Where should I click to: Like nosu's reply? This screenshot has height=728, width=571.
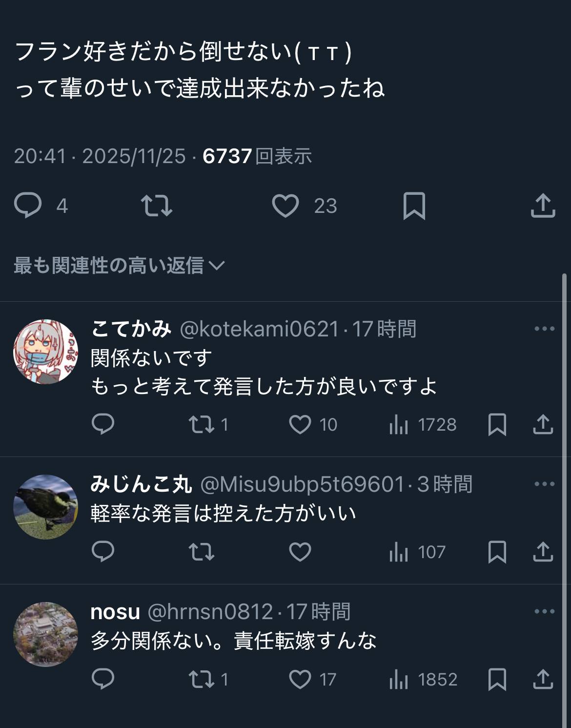[300, 679]
